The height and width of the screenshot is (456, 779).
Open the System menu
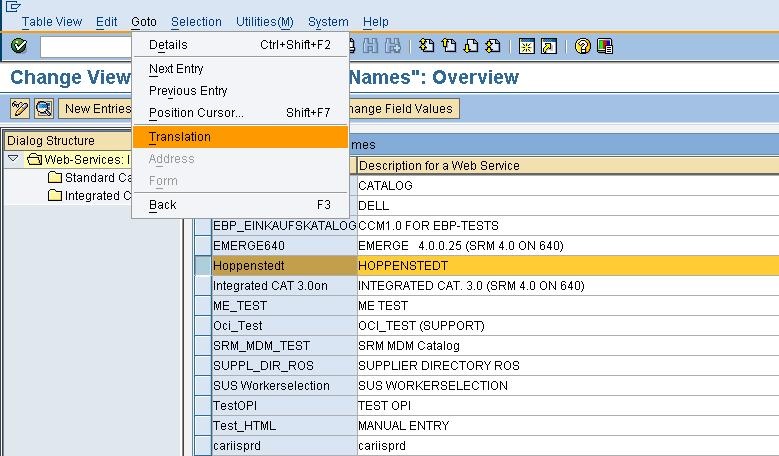click(328, 22)
